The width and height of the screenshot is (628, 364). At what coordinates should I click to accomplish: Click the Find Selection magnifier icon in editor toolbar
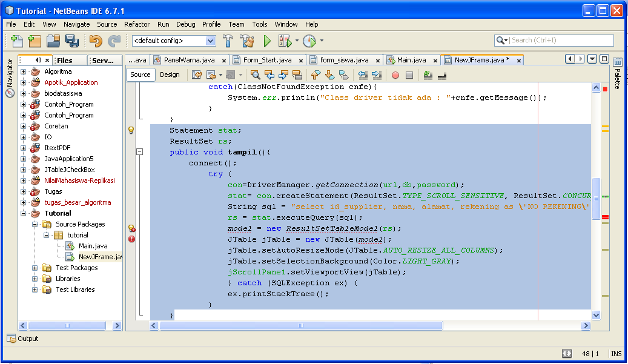(x=255, y=75)
